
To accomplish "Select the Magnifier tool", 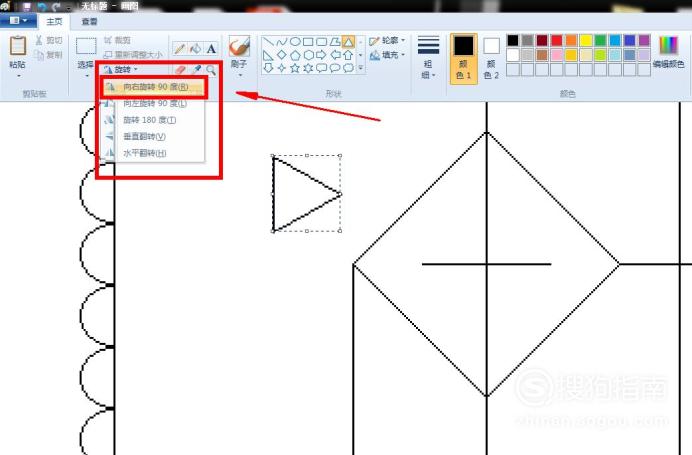I will 211,70.
